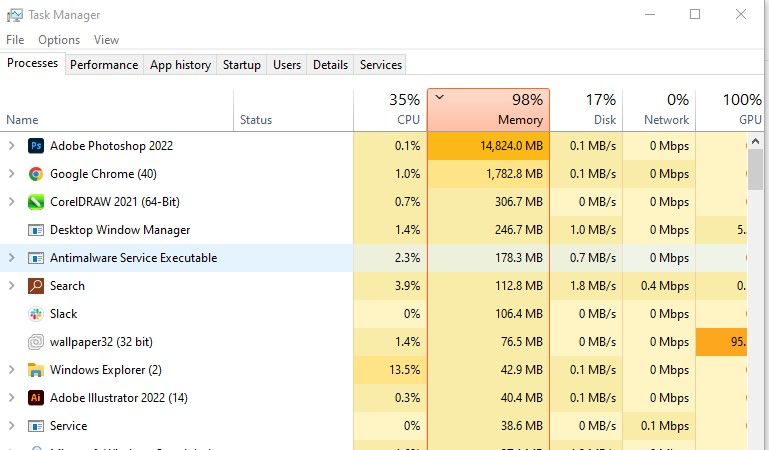
Task: Click the 0.1 Mbps network value for Service
Action: point(665,426)
